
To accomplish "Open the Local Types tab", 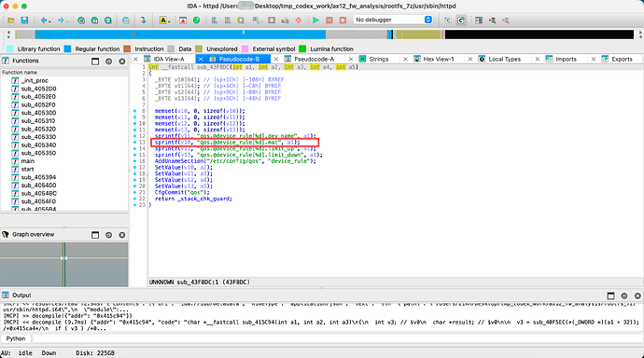I will pos(504,59).
